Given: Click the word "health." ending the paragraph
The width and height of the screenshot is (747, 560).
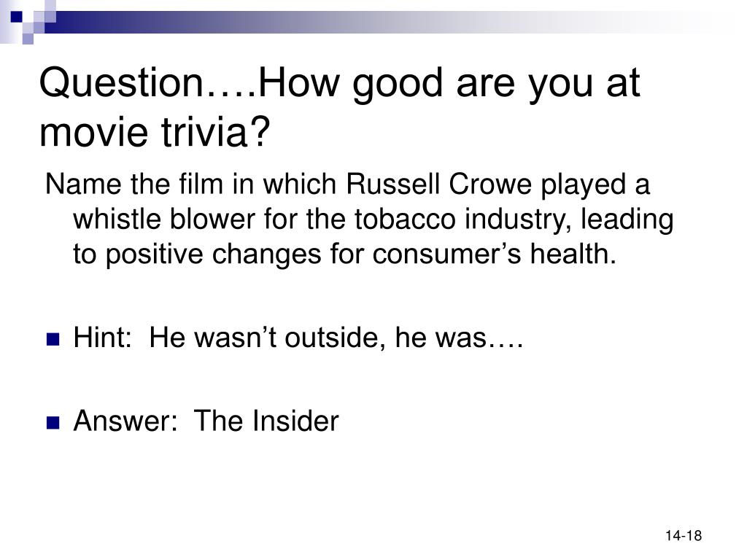Looking at the screenshot, I should (x=573, y=254).
